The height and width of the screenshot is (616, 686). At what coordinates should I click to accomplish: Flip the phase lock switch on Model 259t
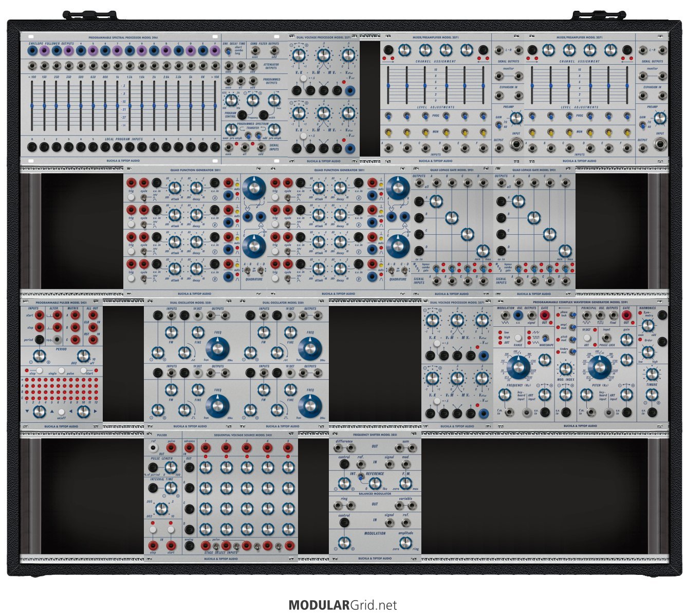point(572,315)
